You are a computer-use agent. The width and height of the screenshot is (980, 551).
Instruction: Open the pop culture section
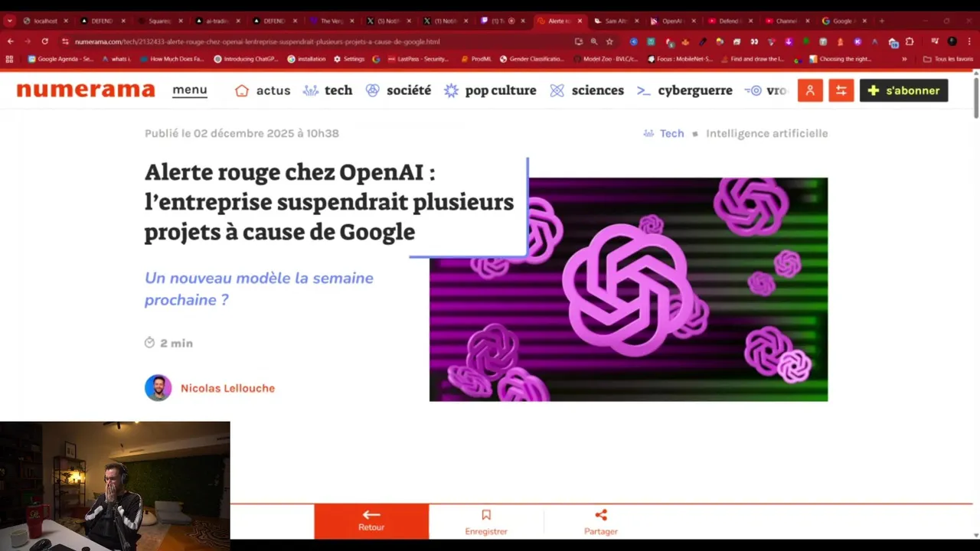point(501,90)
